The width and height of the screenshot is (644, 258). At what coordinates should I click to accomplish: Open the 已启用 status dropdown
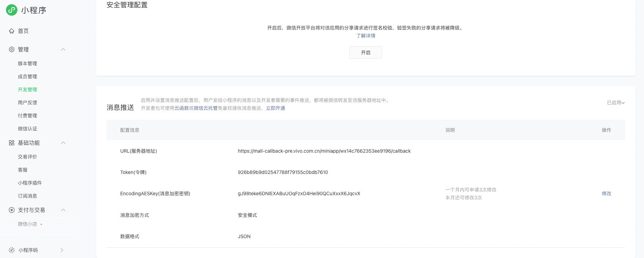click(x=616, y=103)
